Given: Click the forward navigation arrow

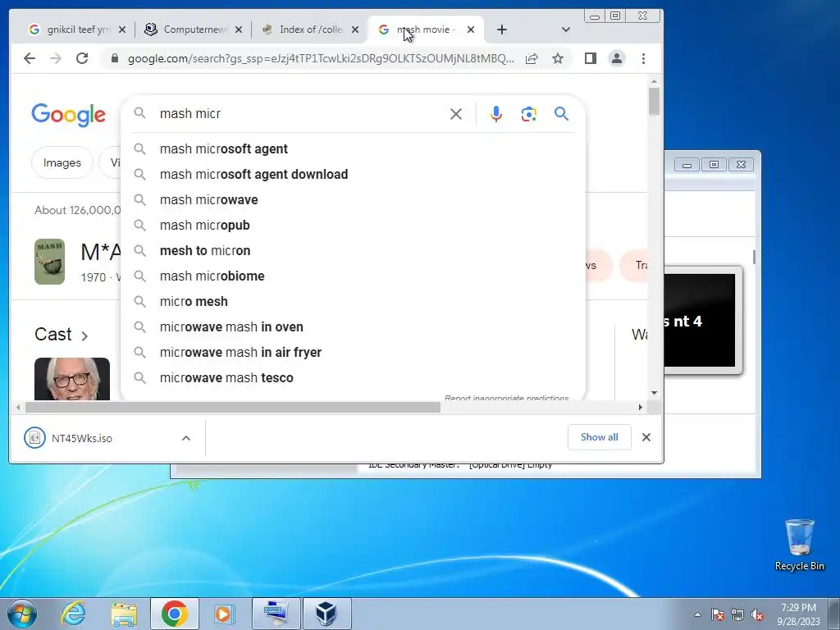Looking at the screenshot, I should click(x=56, y=58).
